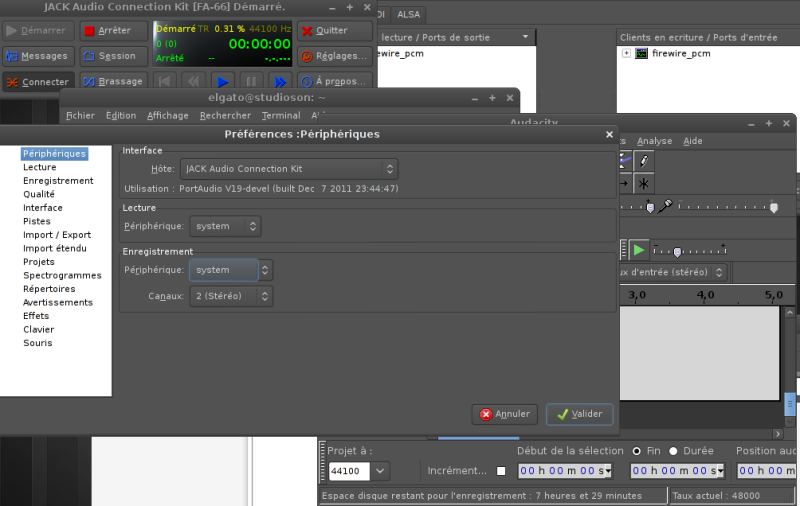The height and width of the screenshot is (506, 800).
Task: Pause the JACK transport
Action: pos(252,81)
